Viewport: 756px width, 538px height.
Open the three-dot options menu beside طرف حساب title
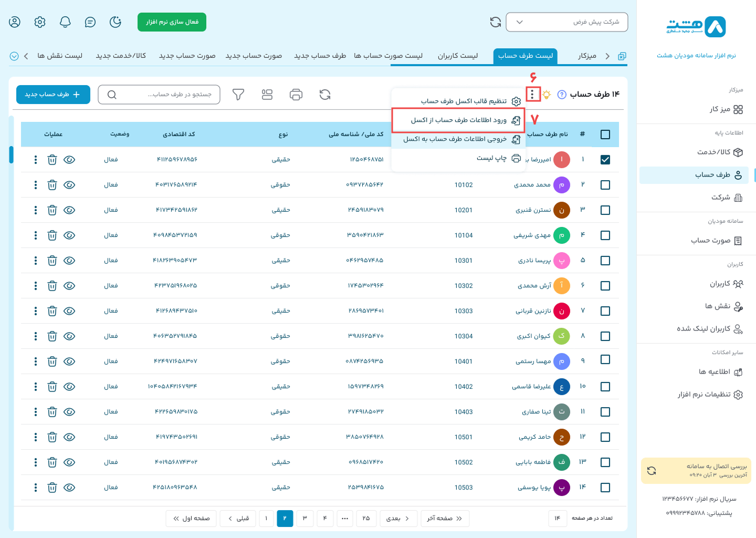pyautogui.click(x=532, y=94)
